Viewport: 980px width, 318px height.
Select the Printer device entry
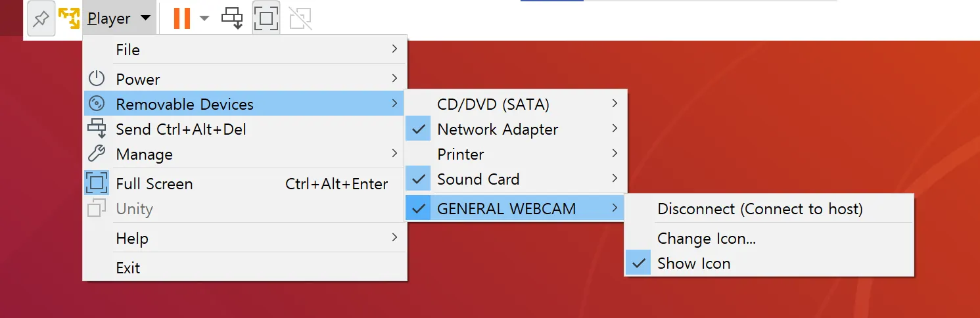point(461,154)
